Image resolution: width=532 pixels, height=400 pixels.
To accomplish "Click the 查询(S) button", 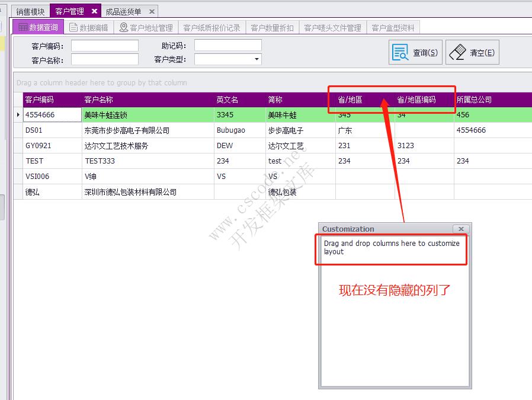I will [415, 52].
